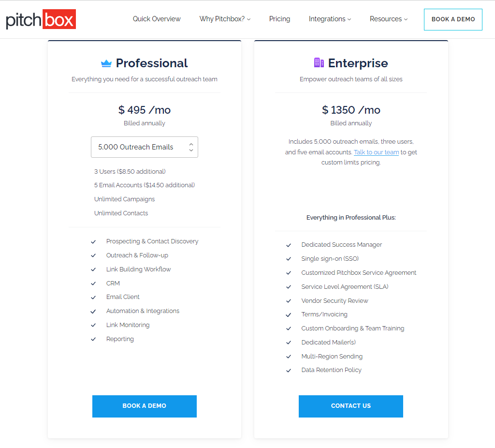Click Book a Demo in header
The image size is (495, 448).
453,19
